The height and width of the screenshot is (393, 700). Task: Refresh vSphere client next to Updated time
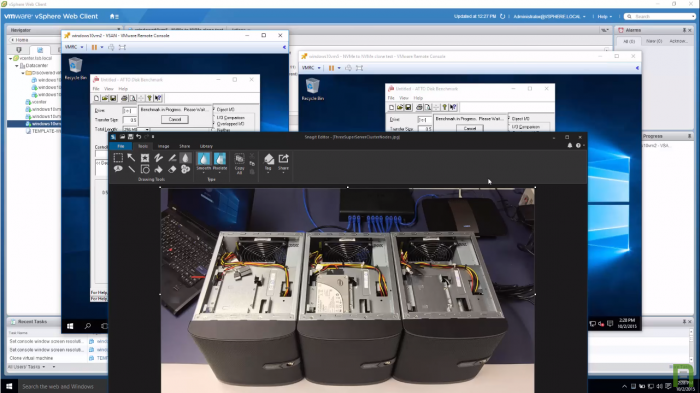coord(502,17)
